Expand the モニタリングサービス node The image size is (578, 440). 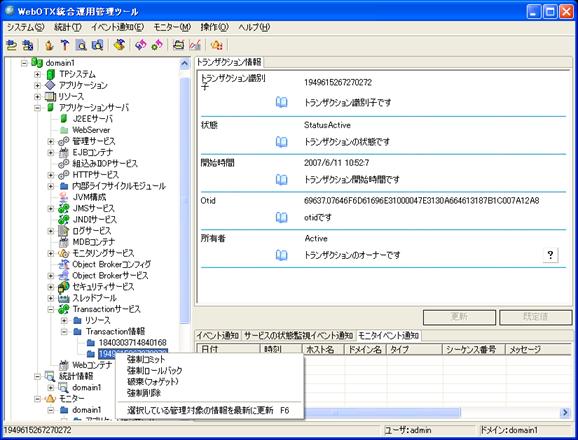[x=51, y=254]
